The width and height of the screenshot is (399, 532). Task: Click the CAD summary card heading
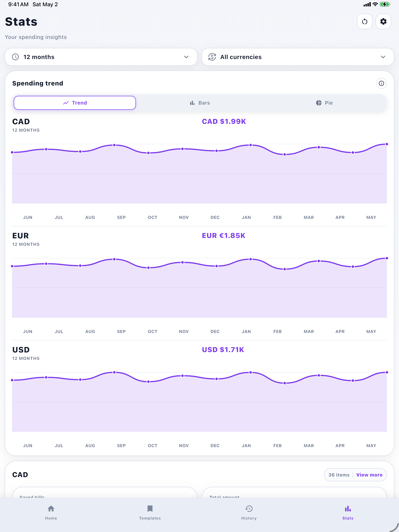(20, 475)
